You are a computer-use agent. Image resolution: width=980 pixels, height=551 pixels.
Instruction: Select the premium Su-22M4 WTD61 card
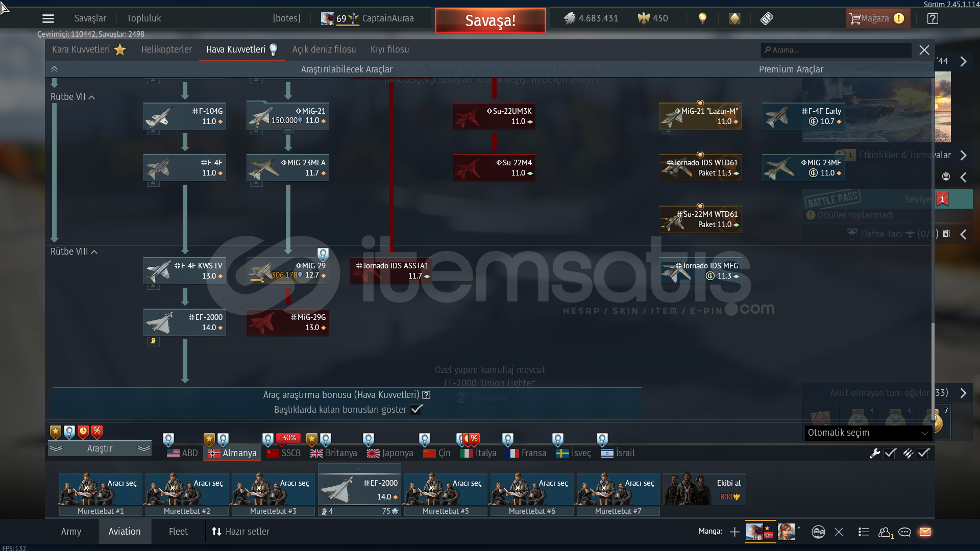(700, 219)
